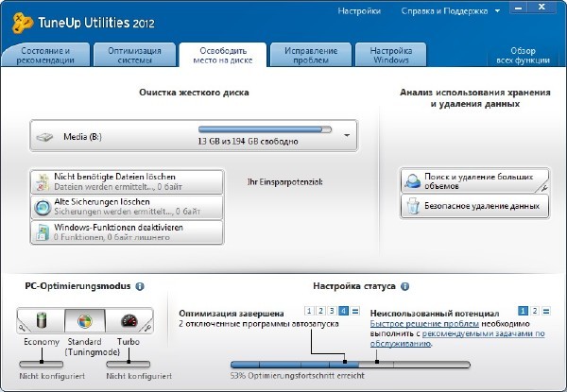Switch to Настройка Windows tab

coord(391,55)
